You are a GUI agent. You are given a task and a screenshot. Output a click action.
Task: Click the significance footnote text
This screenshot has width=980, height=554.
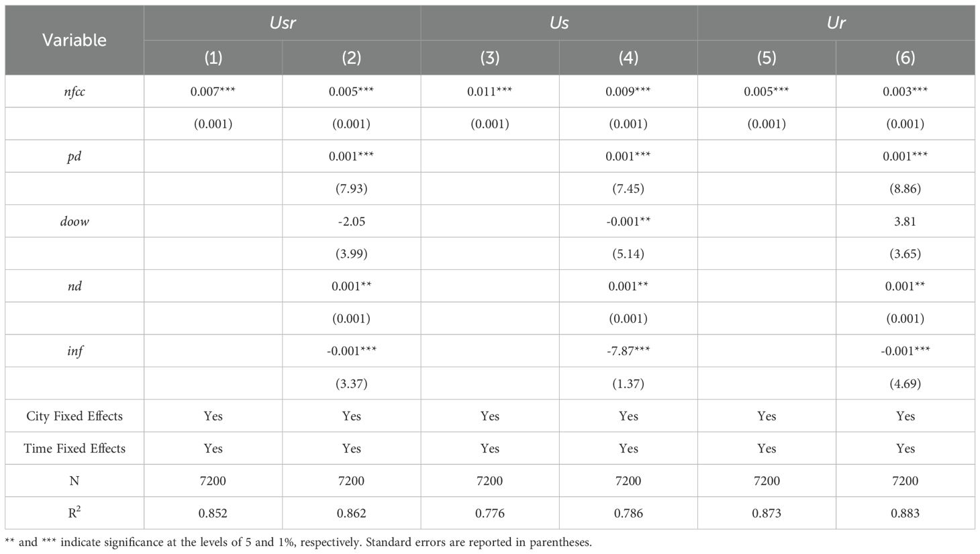[298, 542]
